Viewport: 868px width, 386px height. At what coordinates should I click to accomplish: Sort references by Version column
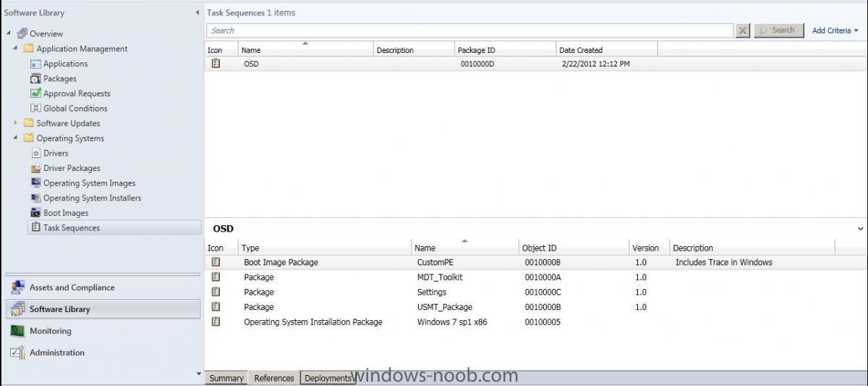(x=650, y=248)
